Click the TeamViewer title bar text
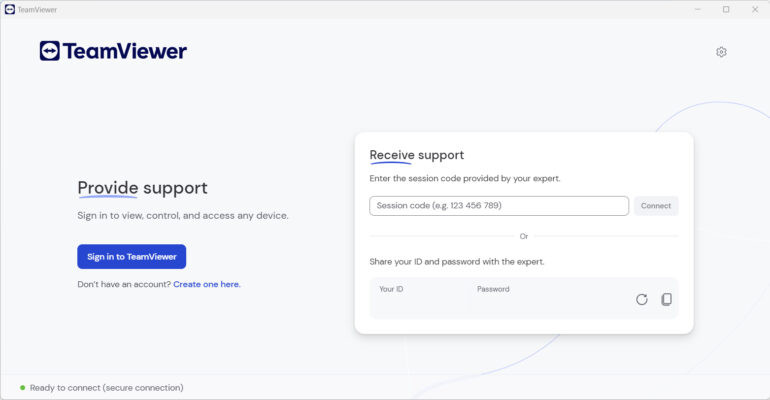 pos(35,9)
